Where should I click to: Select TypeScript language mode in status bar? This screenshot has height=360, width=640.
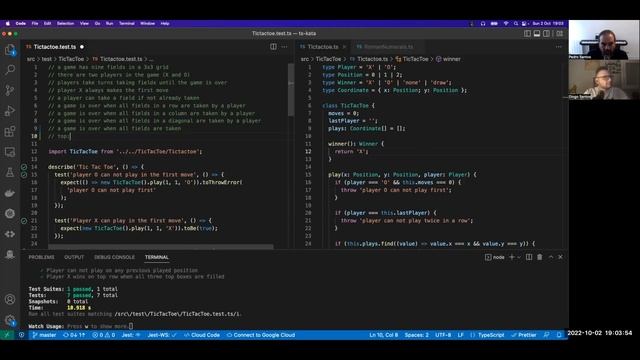click(x=491, y=335)
